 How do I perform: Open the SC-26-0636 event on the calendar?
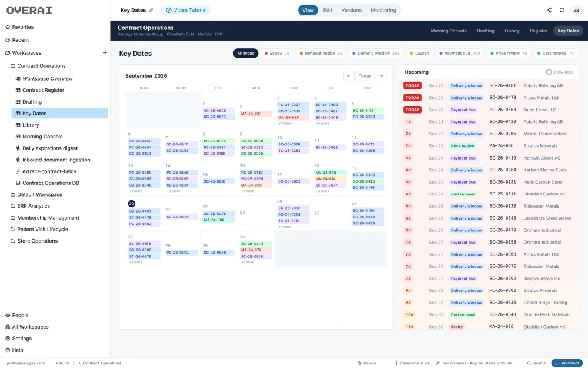tap(219, 253)
